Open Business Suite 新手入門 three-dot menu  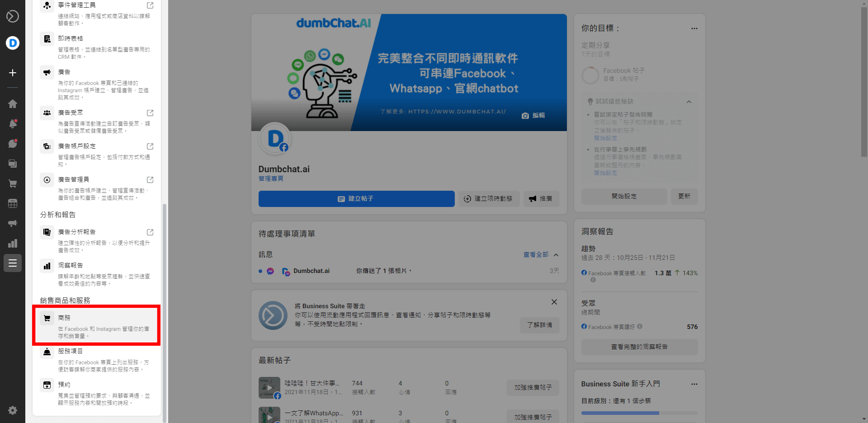coord(694,384)
